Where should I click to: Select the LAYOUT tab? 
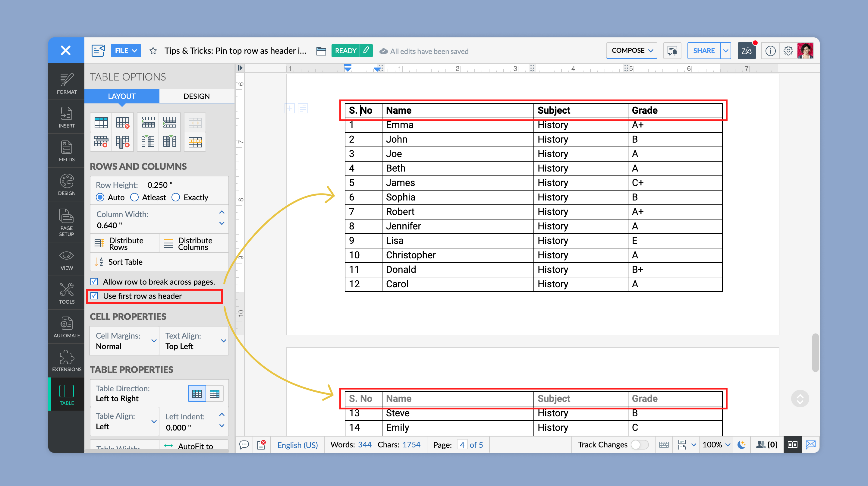(122, 96)
